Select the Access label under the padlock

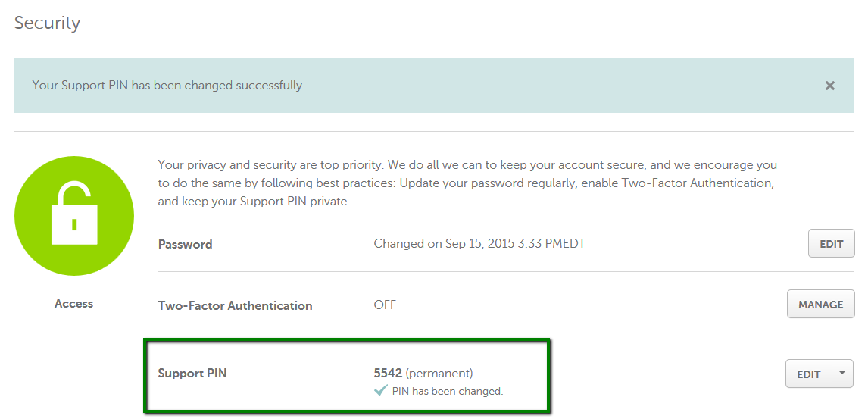(73, 303)
